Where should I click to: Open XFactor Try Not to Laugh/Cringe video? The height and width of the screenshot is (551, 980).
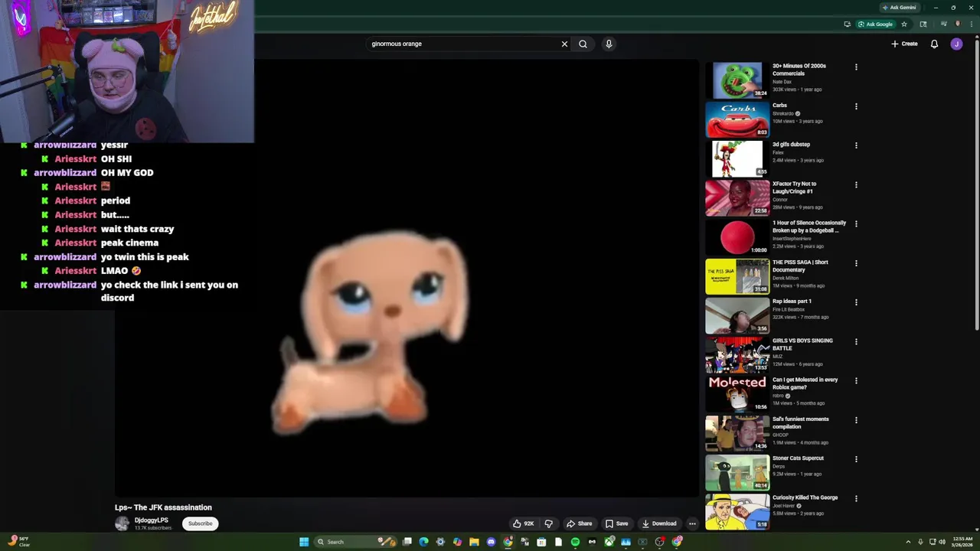[x=737, y=198]
